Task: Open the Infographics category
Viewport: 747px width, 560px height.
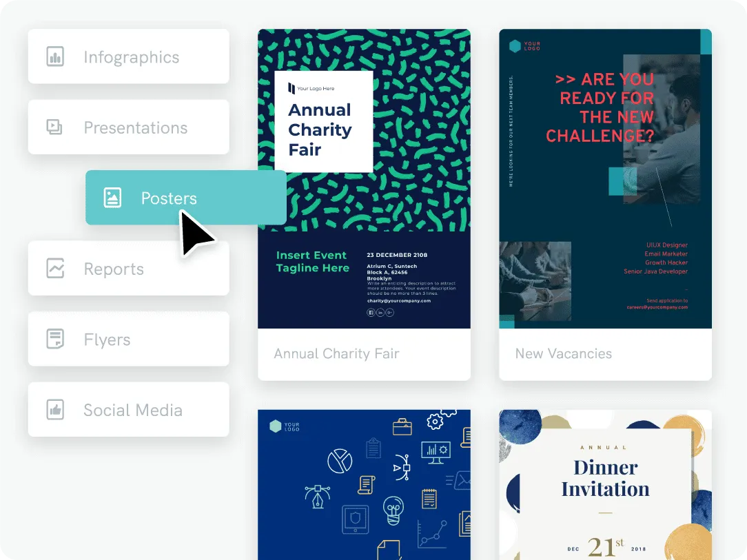Action: 129,56
